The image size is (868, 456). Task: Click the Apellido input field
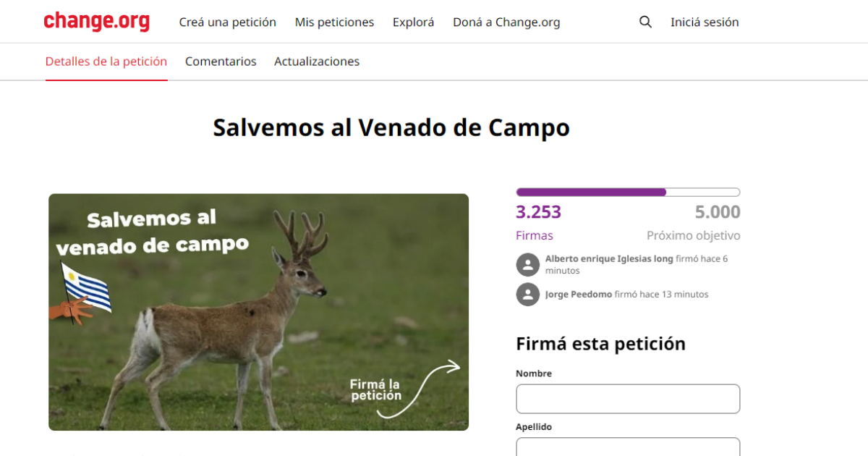coord(628,447)
